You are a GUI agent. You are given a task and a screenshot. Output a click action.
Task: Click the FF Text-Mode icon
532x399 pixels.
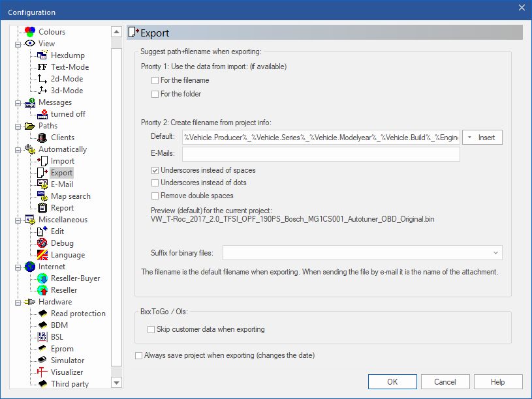pos(42,67)
